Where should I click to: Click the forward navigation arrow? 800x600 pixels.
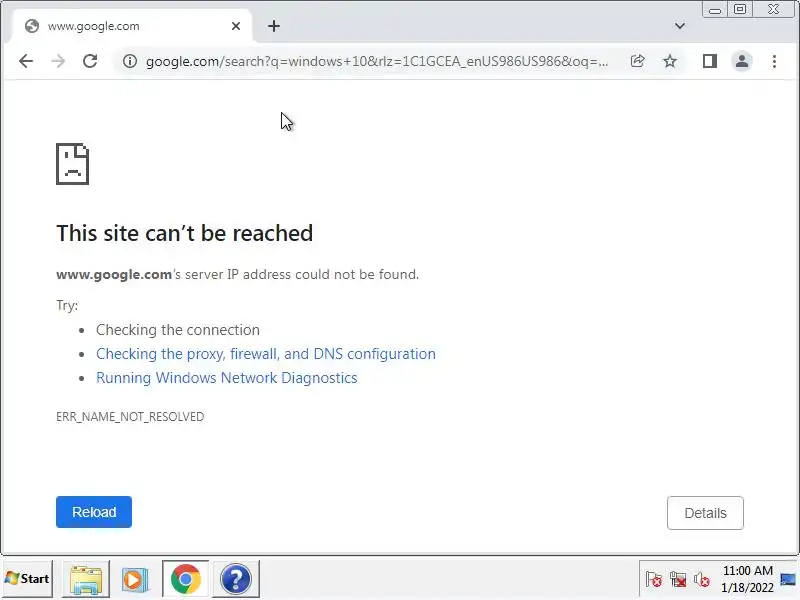click(58, 61)
